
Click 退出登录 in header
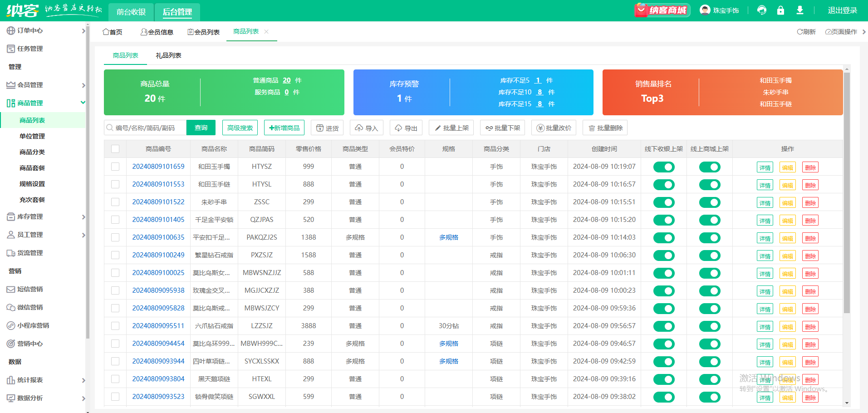click(x=842, y=10)
